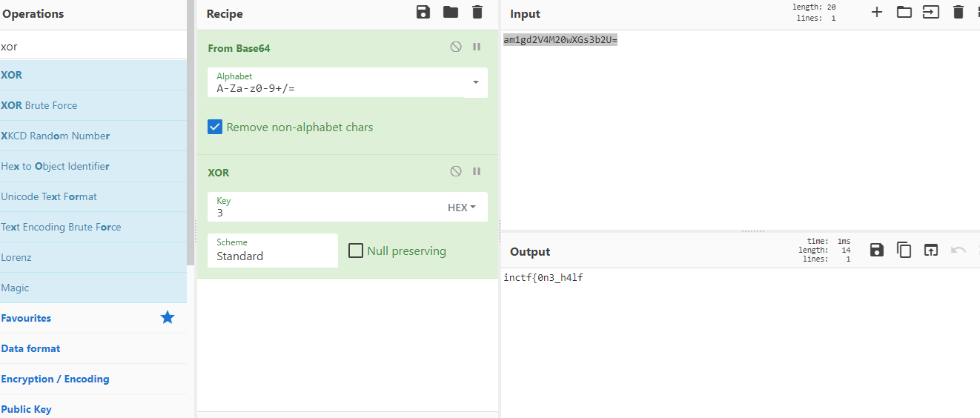The width and height of the screenshot is (980, 418).
Task: Change XOR key format HEX dropdown
Action: tap(462, 208)
